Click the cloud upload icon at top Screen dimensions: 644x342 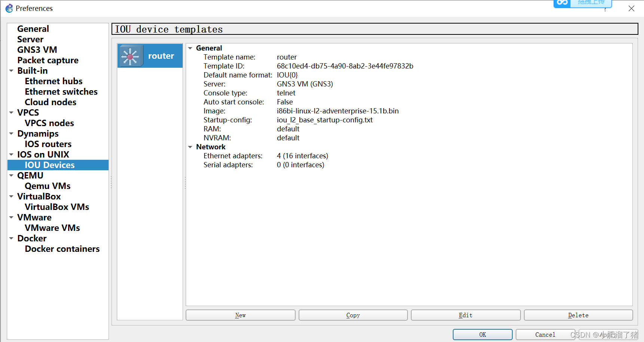click(562, 3)
